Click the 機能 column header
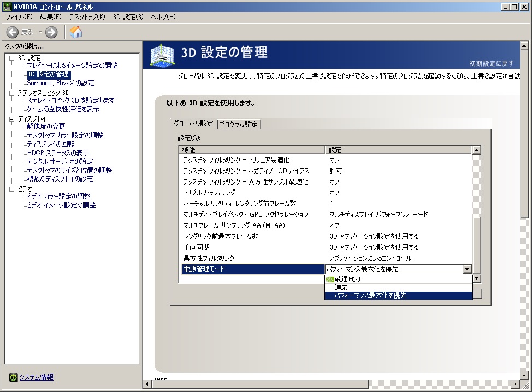Screen dimensions: 532x392 (x=252, y=150)
